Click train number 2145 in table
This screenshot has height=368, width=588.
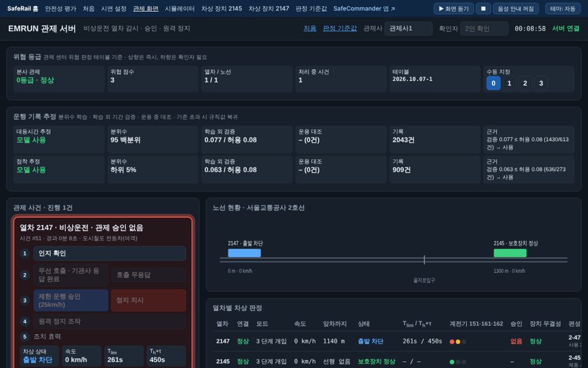(223, 361)
